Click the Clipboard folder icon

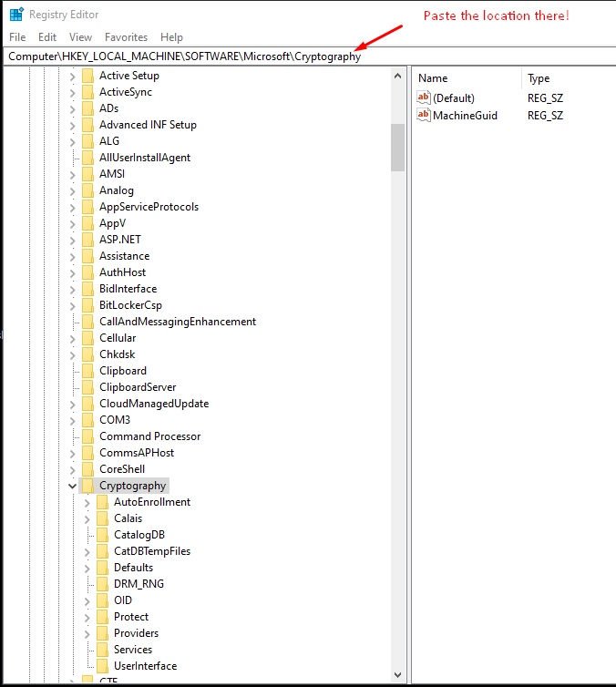pos(88,371)
